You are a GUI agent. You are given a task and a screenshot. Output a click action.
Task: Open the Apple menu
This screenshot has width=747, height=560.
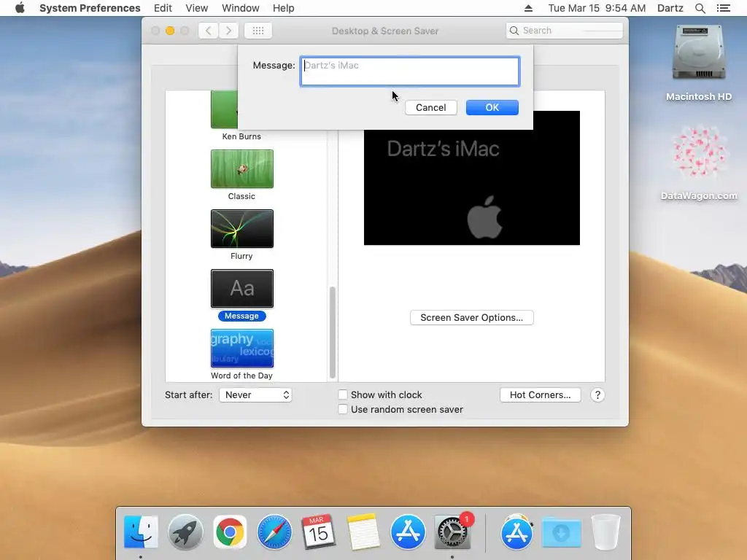click(x=20, y=8)
